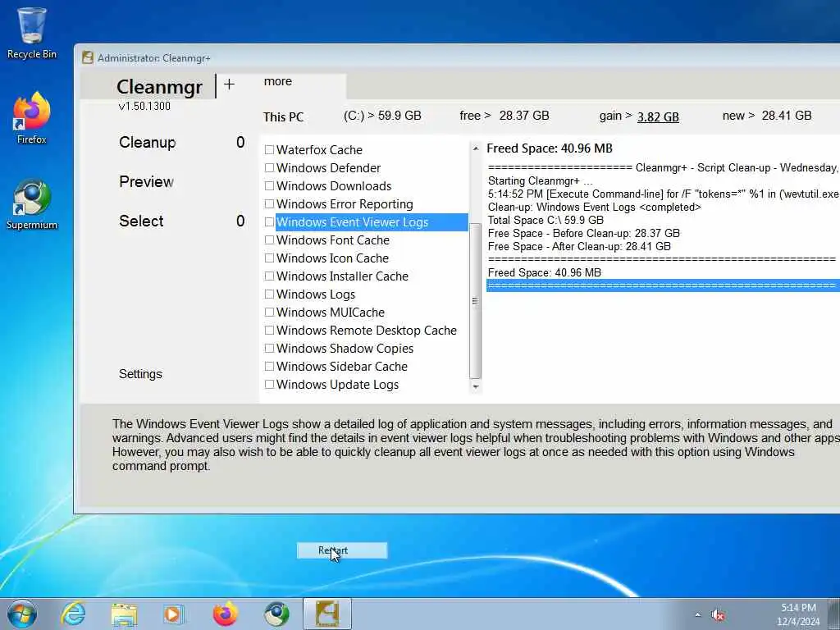This screenshot has height=630, width=840.
Task: Click the highlighted separator log line
Action: [x=663, y=285]
